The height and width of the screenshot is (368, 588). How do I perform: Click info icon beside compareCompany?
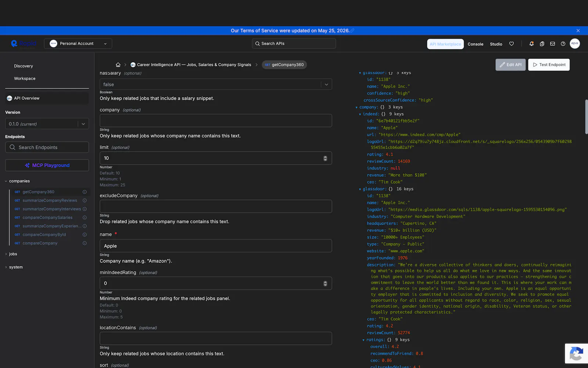(x=85, y=243)
